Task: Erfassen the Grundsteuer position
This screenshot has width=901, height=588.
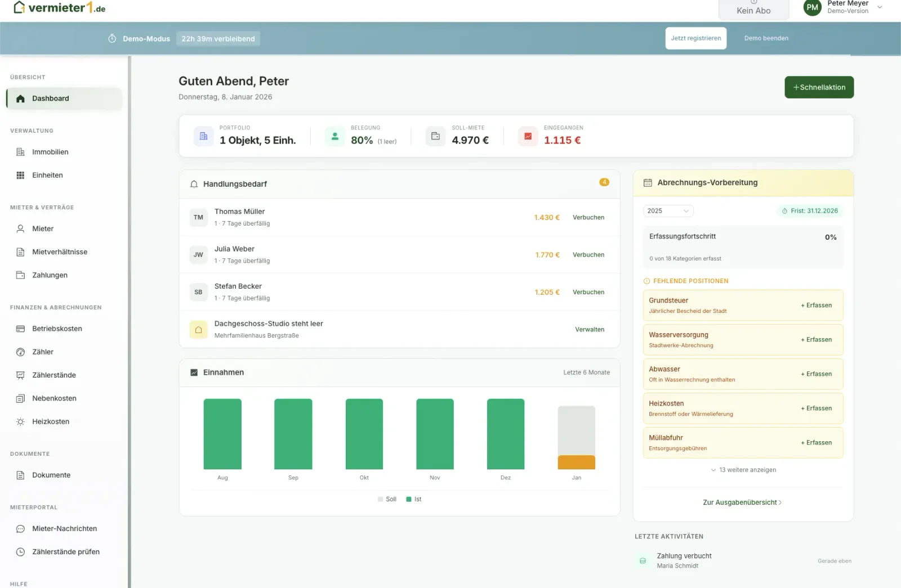Action: (816, 305)
